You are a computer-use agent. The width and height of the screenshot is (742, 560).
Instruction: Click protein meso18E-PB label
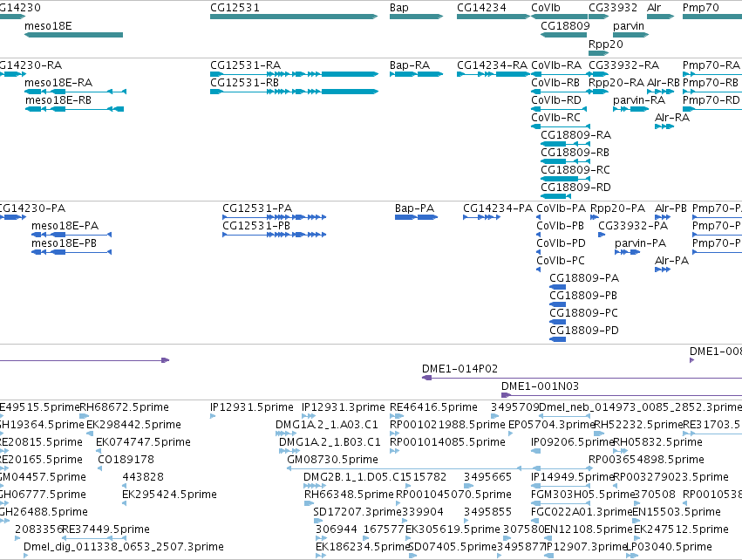(64, 243)
